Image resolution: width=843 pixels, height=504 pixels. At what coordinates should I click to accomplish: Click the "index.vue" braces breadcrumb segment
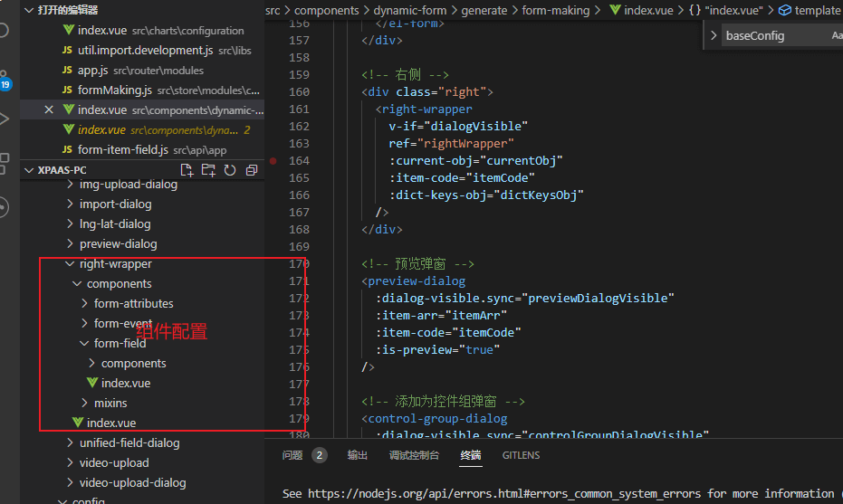726,10
